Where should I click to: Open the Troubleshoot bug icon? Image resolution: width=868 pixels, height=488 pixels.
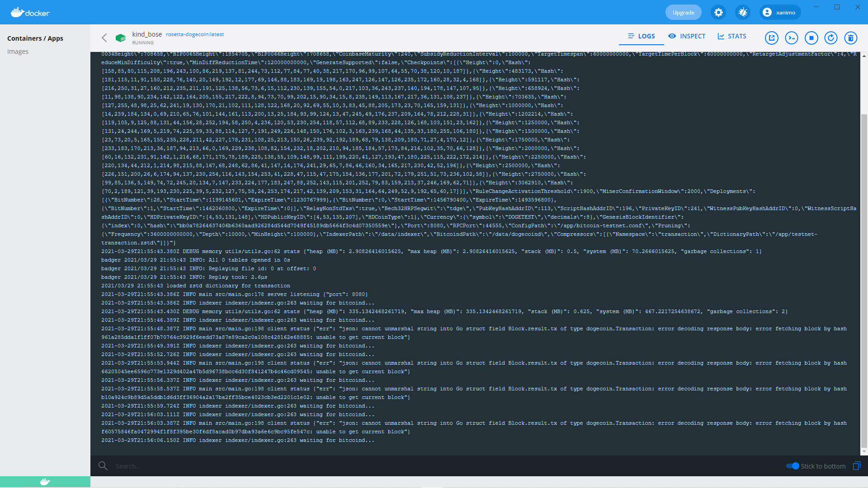click(742, 12)
